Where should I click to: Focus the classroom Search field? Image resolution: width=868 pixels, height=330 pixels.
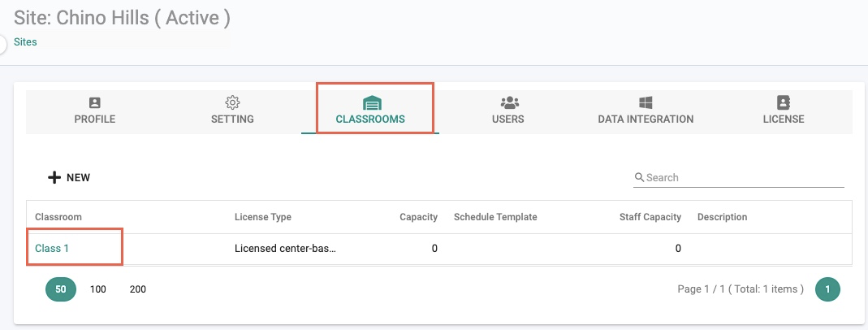point(739,178)
